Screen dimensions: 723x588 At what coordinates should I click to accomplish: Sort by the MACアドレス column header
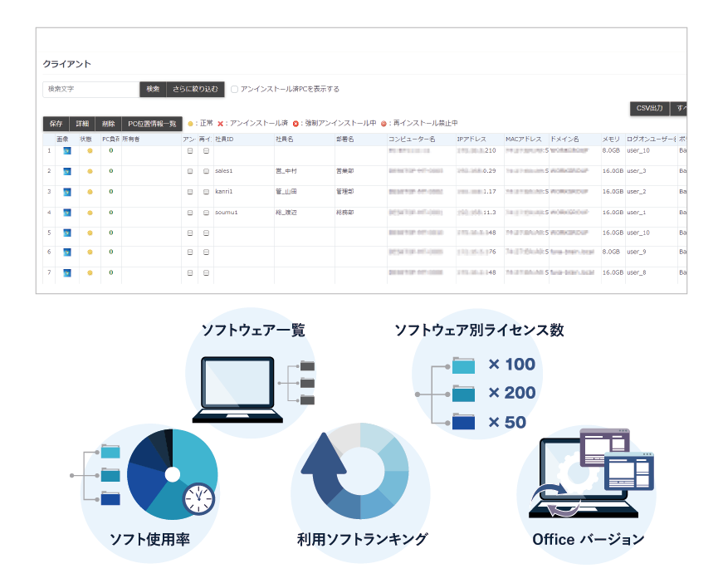tap(526, 140)
